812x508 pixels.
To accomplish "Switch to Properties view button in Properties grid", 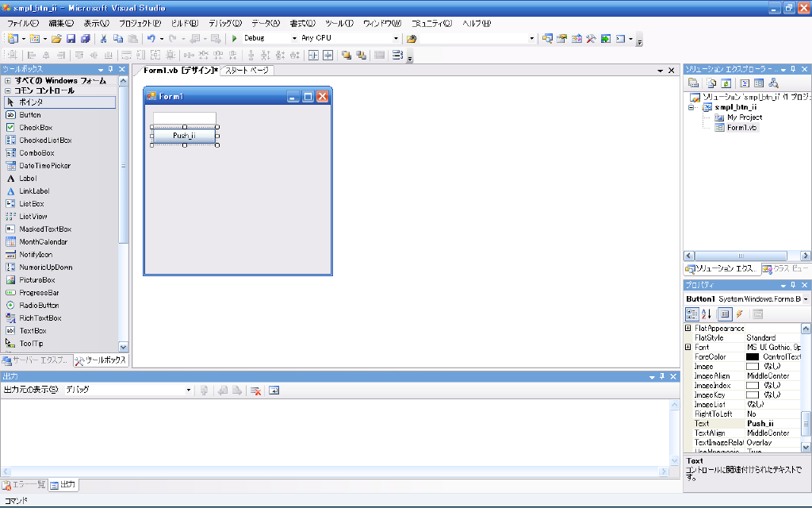I will point(725,314).
